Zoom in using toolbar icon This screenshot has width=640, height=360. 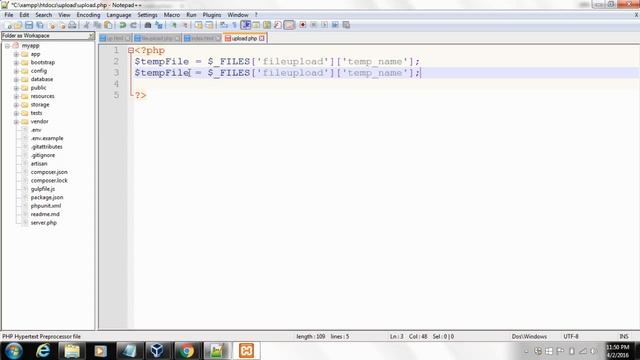pos(174,25)
